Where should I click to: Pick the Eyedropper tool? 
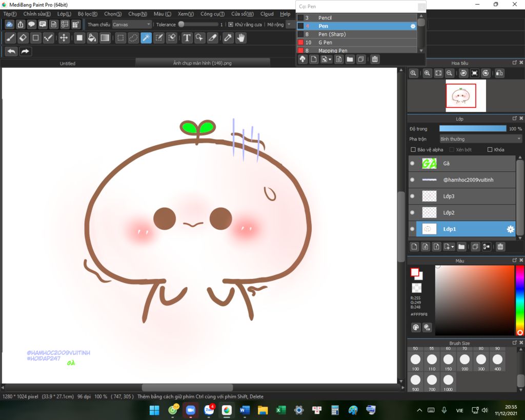point(228,38)
